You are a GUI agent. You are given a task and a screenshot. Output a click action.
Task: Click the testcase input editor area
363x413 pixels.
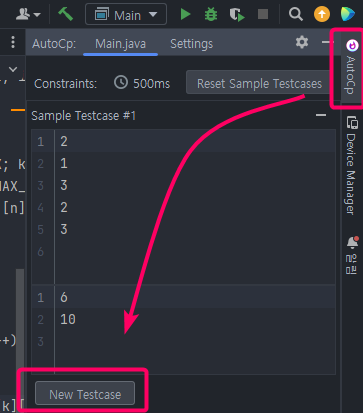[x=183, y=207]
